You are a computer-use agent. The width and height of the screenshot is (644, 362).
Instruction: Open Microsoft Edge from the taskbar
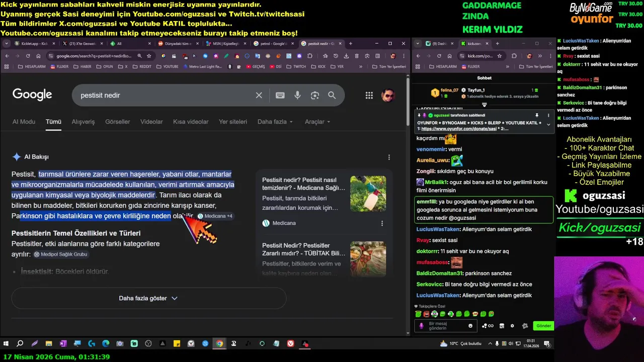[x=106, y=344]
